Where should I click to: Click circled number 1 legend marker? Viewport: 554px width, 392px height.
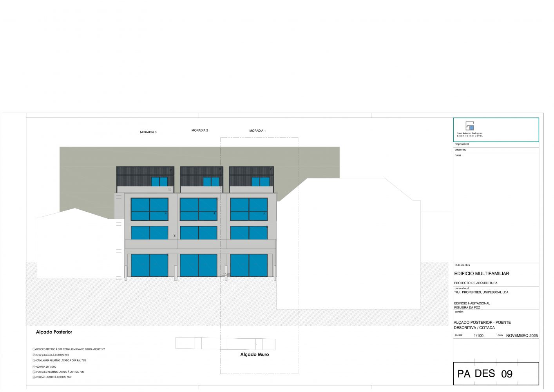(34, 349)
